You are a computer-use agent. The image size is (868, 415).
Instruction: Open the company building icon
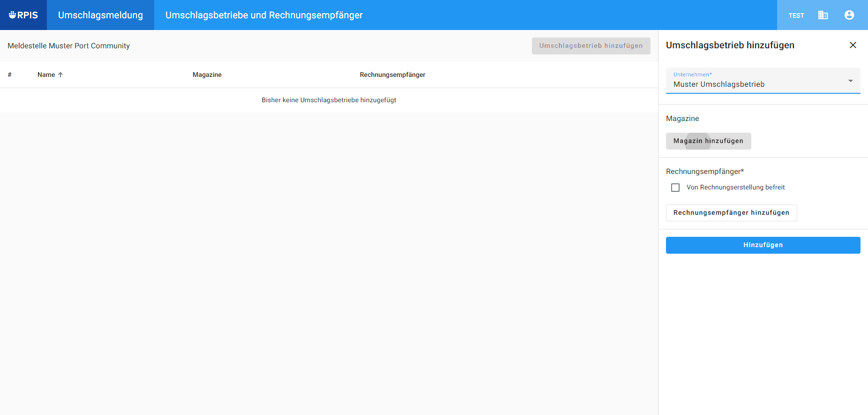823,15
